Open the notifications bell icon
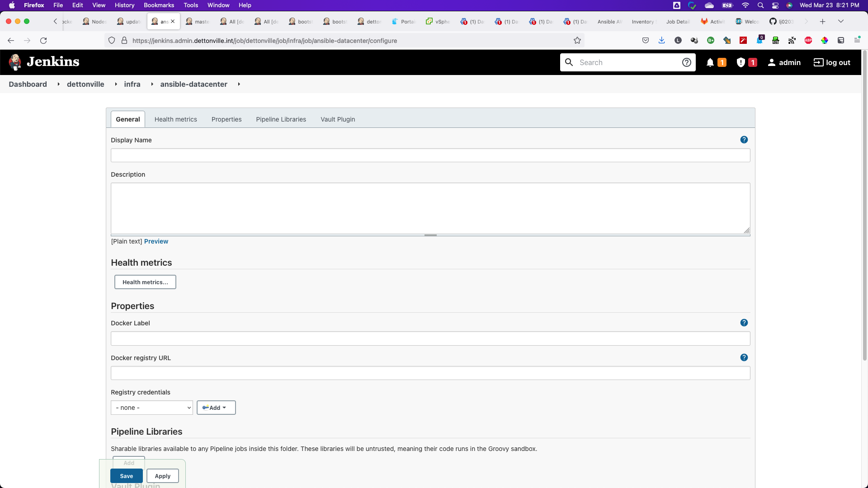The width and height of the screenshot is (868, 488). 710,63
